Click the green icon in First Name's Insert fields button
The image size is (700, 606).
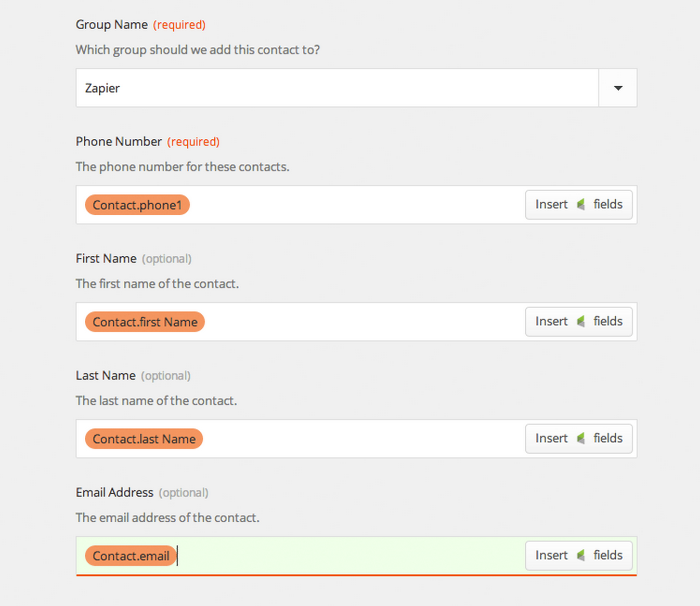[x=581, y=322]
